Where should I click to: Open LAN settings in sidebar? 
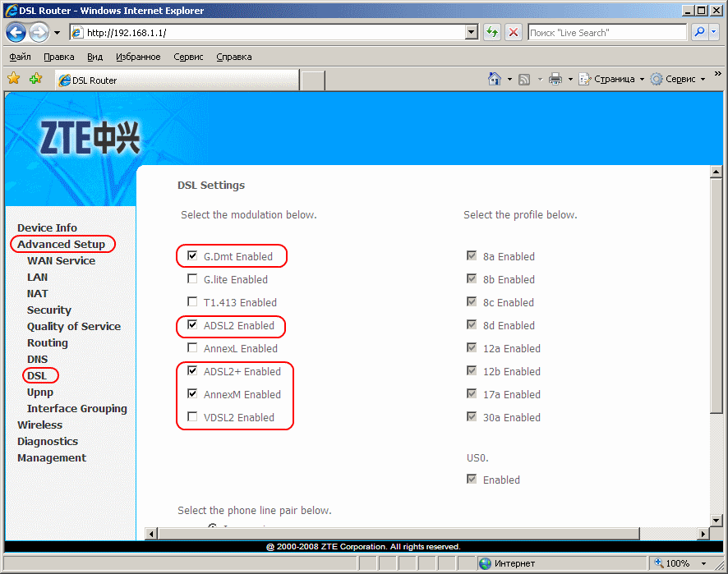point(37,277)
